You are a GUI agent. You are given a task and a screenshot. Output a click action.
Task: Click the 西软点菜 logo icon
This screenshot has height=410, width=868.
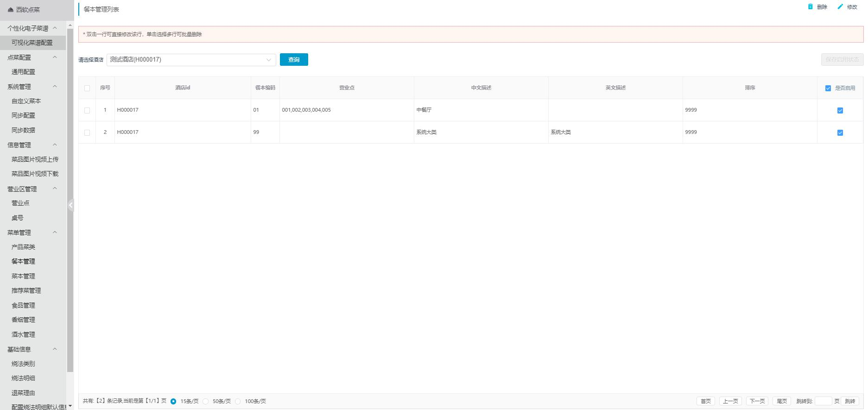[x=11, y=10]
